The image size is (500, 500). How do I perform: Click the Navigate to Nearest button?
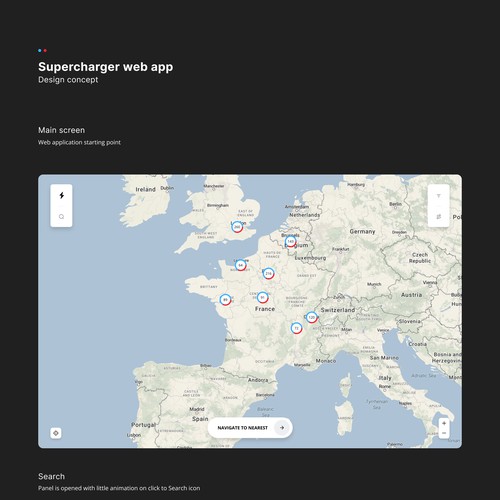[250, 428]
